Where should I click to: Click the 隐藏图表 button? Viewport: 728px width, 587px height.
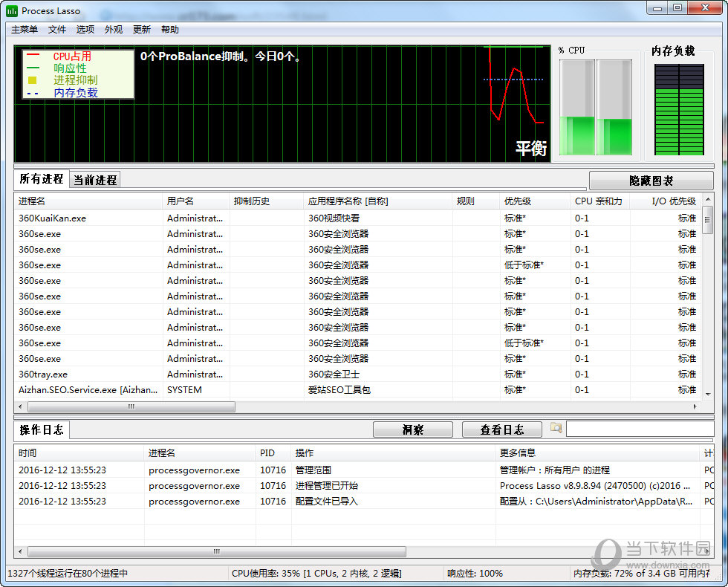point(651,181)
